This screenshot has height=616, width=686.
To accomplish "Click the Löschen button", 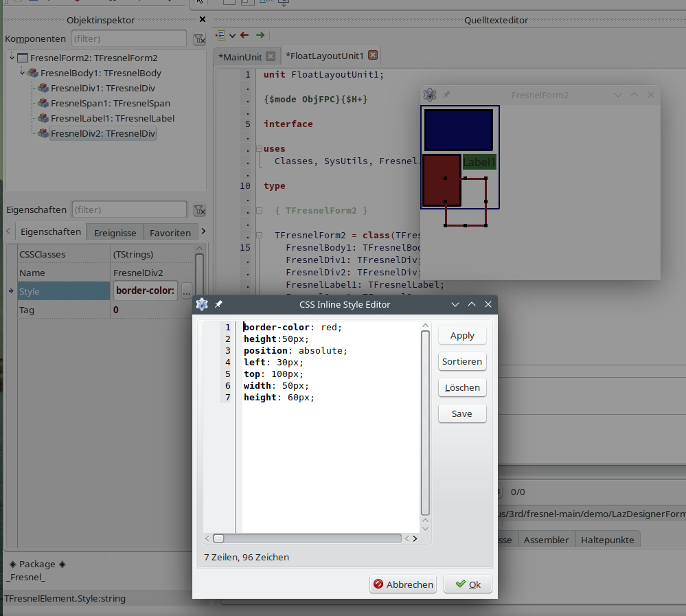I will (462, 387).
